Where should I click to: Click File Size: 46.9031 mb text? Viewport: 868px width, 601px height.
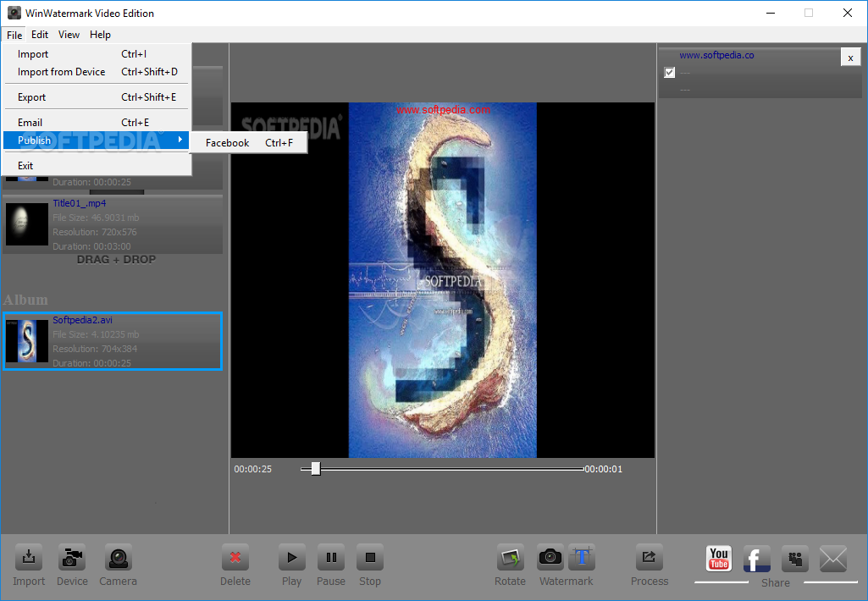[96, 218]
